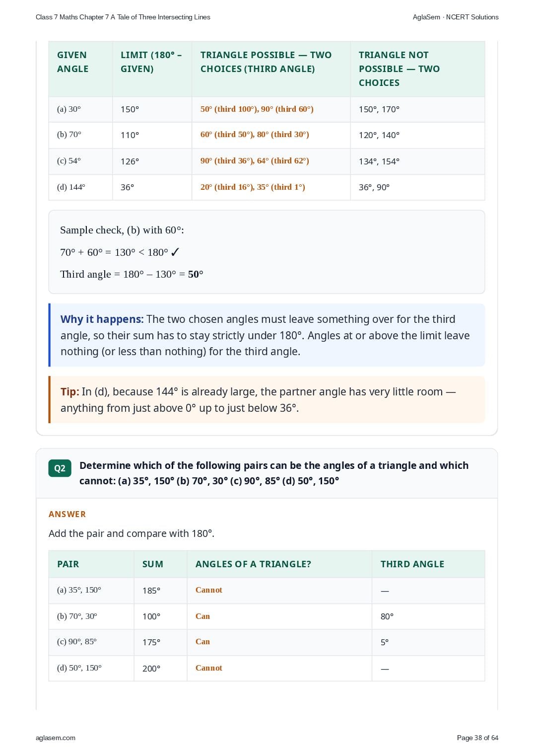Viewport: 534px width, 756px height.
Task: Click the checkmark after 130° < 180°
Action: click(175, 252)
